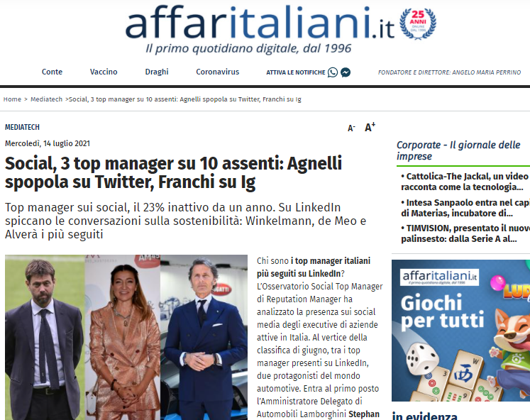Go to Home in the breadcrumb

(x=12, y=99)
